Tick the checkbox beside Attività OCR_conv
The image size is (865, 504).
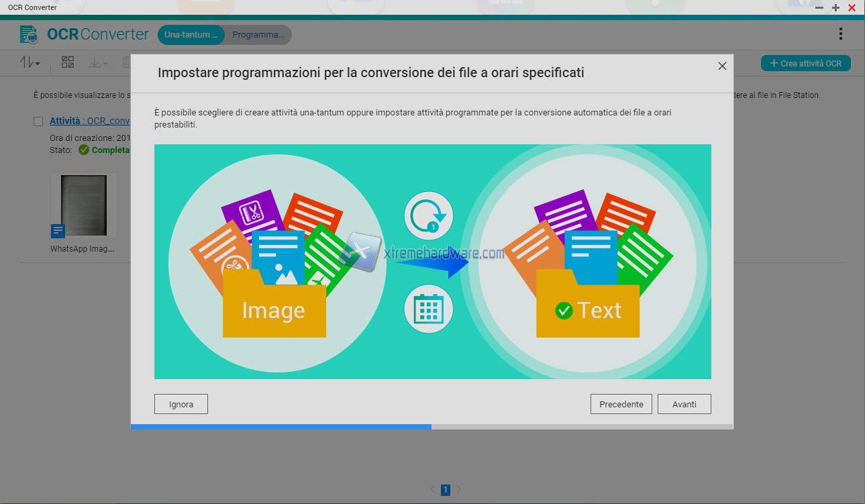pyautogui.click(x=38, y=121)
